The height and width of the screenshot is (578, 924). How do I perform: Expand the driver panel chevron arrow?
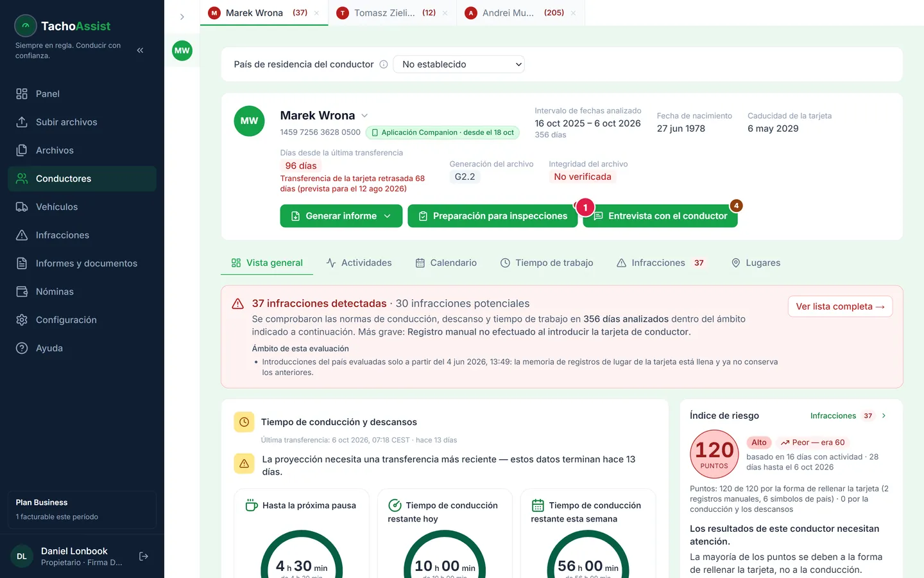(x=182, y=17)
